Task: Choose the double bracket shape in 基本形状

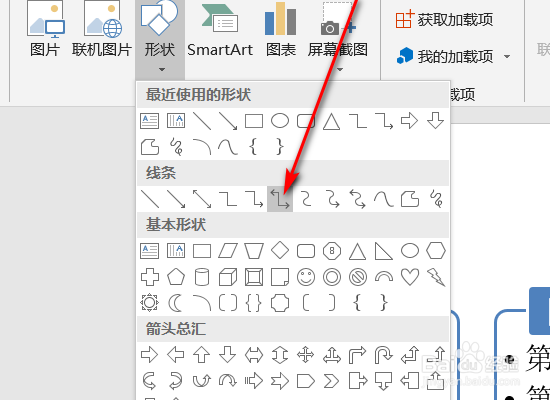Action: 228,302
